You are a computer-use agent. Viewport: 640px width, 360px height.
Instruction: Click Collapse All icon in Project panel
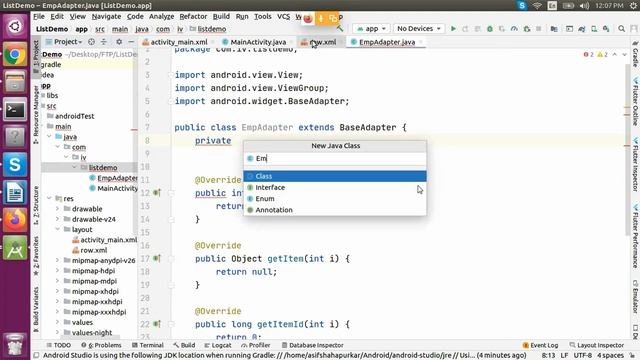click(x=104, y=42)
